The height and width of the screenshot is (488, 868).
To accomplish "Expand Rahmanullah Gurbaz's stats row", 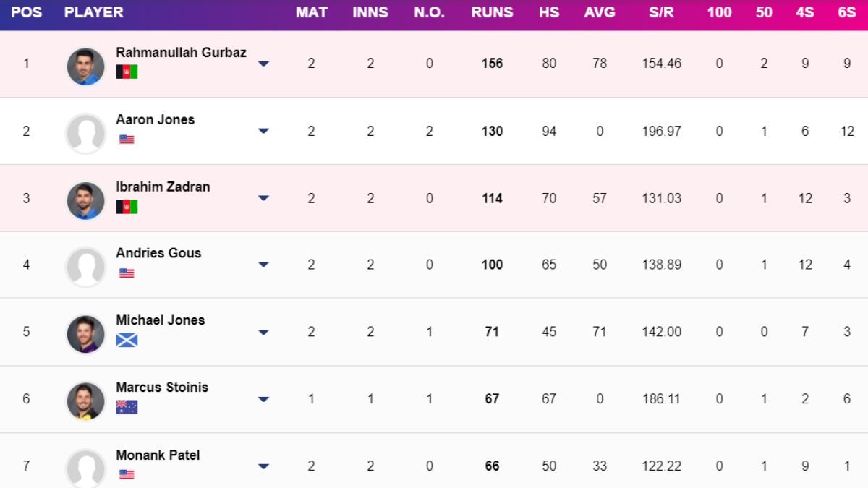I will (x=263, y=64).
